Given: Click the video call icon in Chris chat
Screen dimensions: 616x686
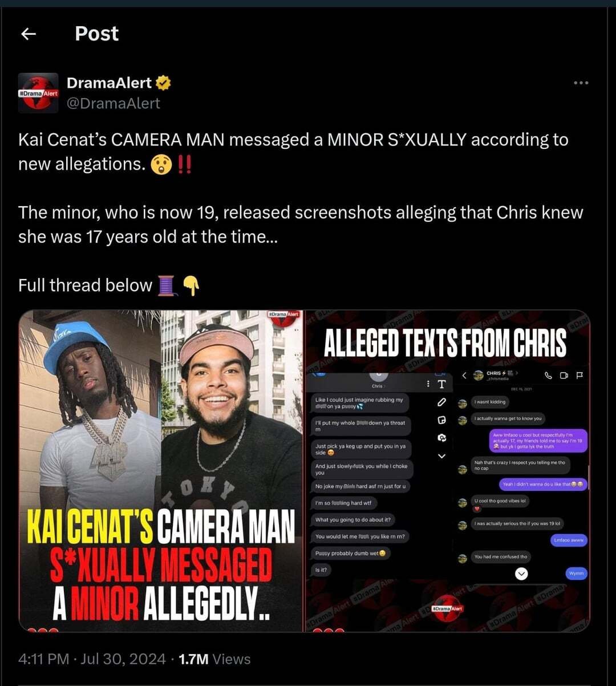Looking at the screenshot, I should coord(564,375).
